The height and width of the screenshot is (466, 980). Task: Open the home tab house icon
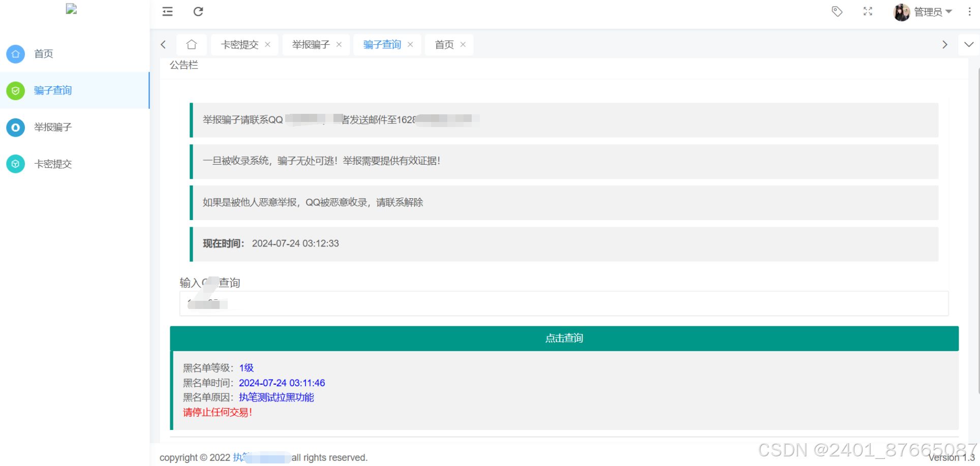tap(191, 44)
